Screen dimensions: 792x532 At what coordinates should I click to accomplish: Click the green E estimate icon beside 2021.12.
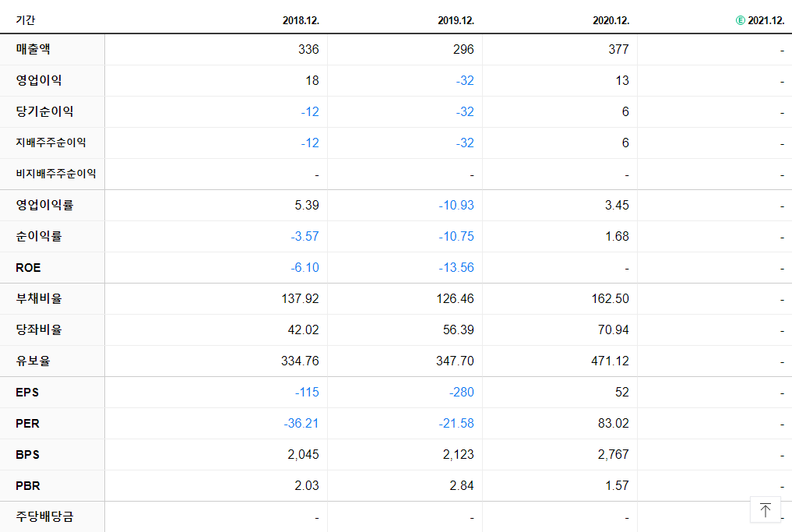click(741, 20)
